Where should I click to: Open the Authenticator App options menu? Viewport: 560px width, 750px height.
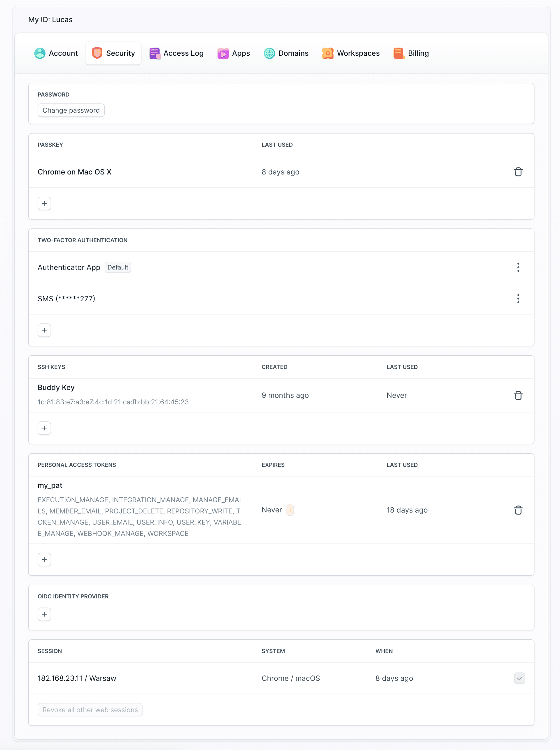(518, 267)
